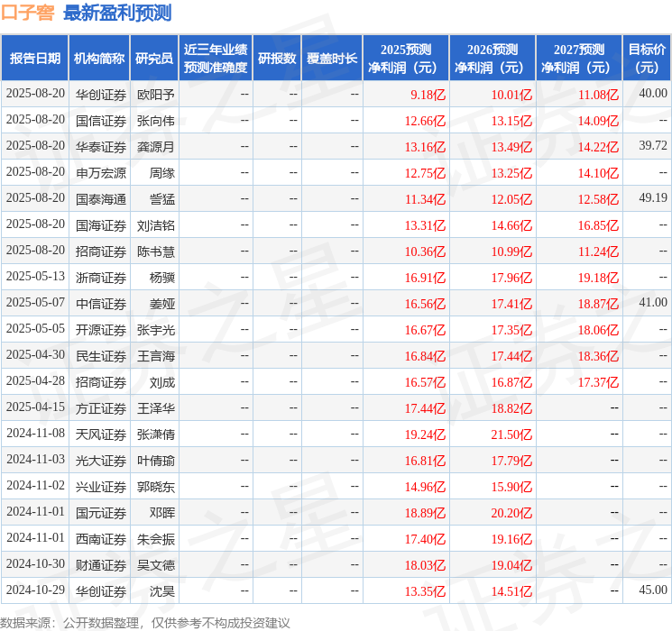Click analyst name 张向伟
The image size is (672, 631).
155,121
